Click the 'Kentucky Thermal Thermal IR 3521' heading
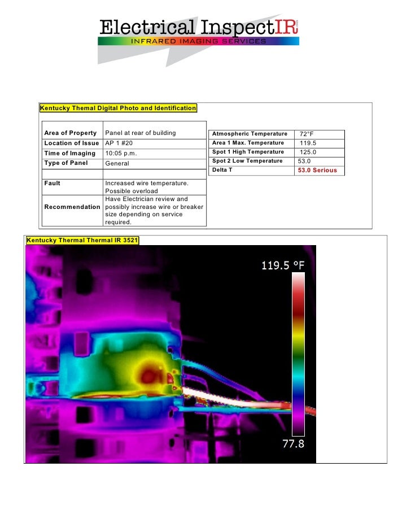Screen dimensions: 411x532 (x=82, y=240)
